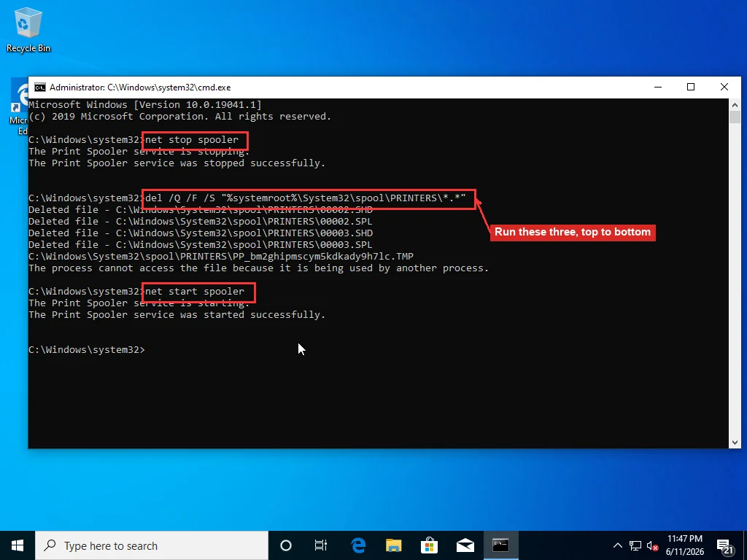
Task: Click 'The Print Spooler service was started successfully.'
Action: 177,314
